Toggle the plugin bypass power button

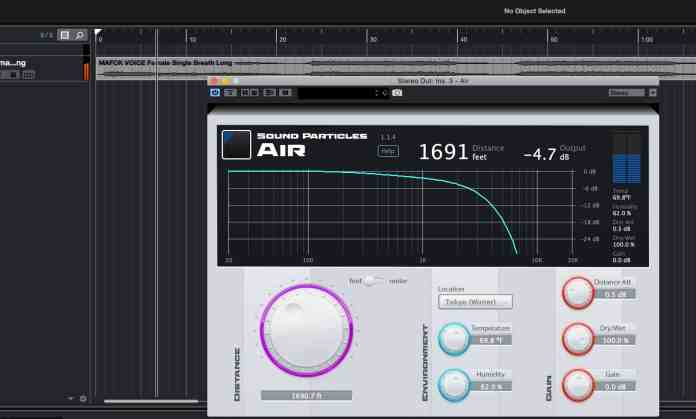pyautogui.click(x=215, y=92)
